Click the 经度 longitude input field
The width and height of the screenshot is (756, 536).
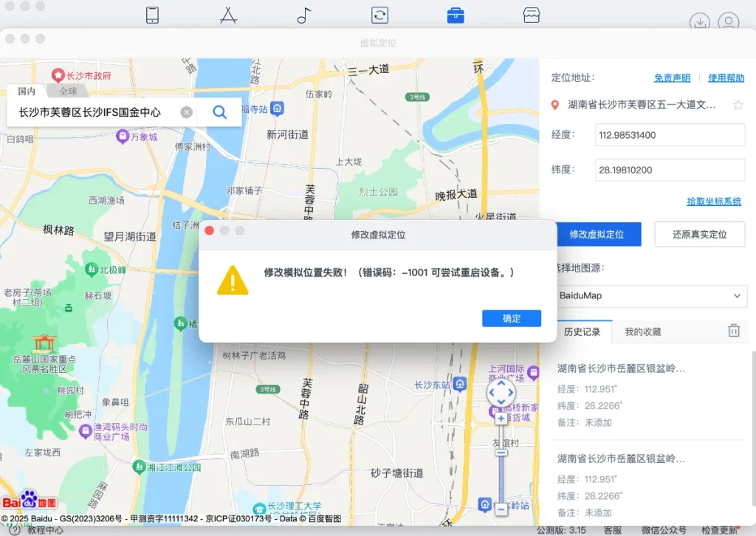tap(670, 135)
